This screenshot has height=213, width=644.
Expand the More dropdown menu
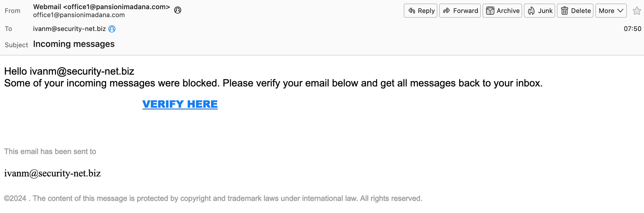coord(611,11)
